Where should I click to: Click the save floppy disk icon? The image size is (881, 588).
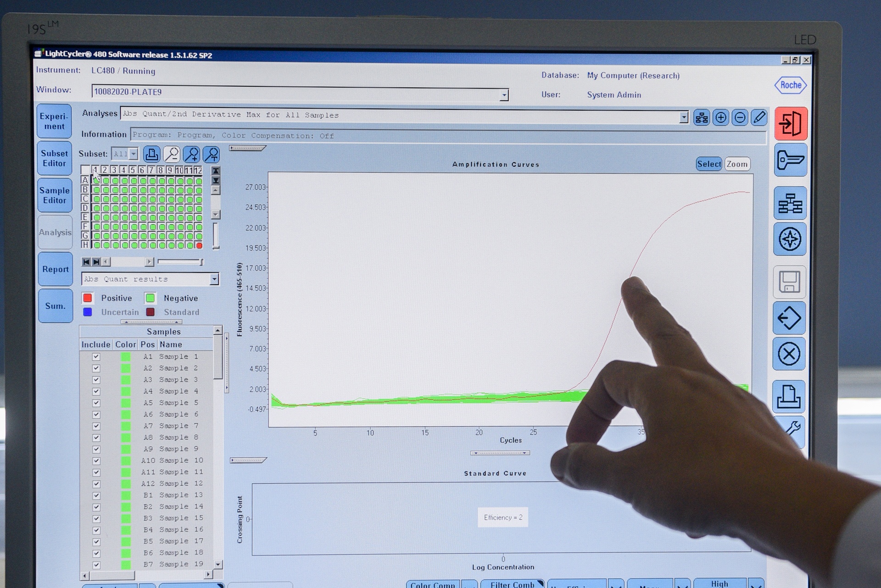789,282
